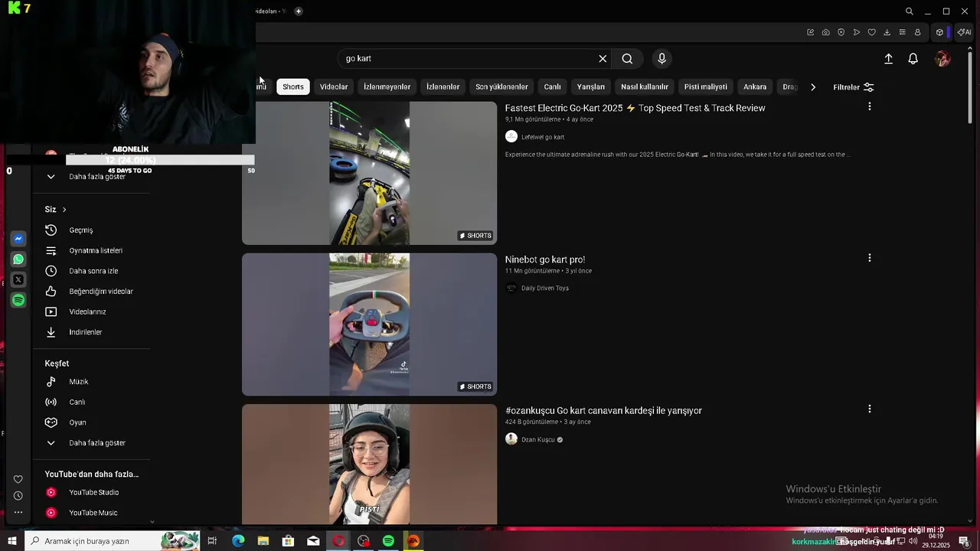The width and height of the screenshot is (980, 551).
Task: Open Ninebot go kart pro thumbnail
Action: [x=370, y=324]
